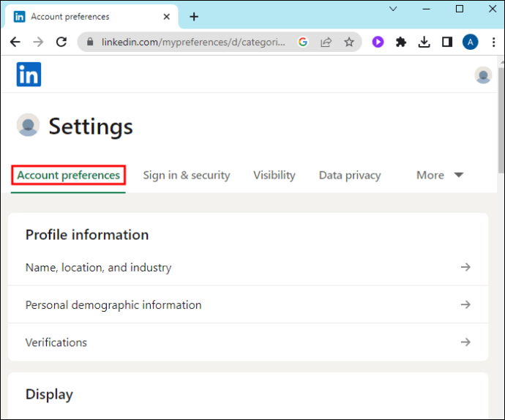Click the Account preferences browser tab title
This screenshot has height=420, width=505.
(x=70, y=16)
